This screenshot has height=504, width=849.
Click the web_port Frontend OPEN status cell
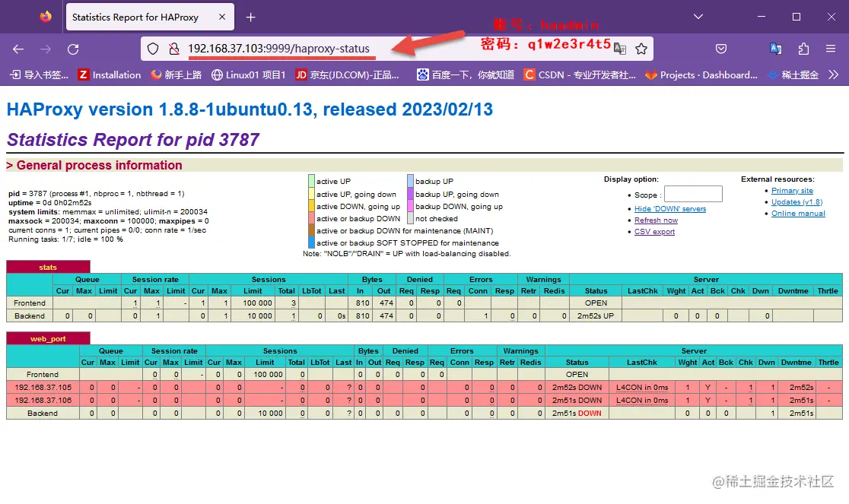click(577, 374)
